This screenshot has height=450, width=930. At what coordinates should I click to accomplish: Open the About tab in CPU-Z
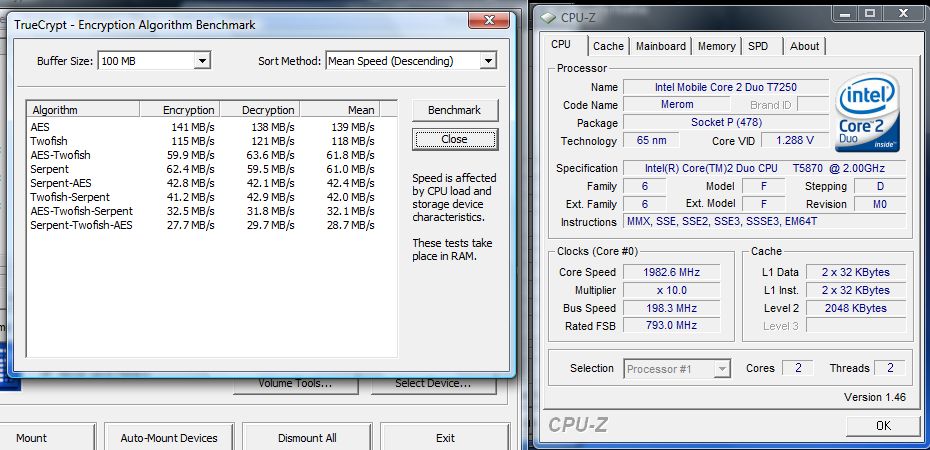click(804, 46)
